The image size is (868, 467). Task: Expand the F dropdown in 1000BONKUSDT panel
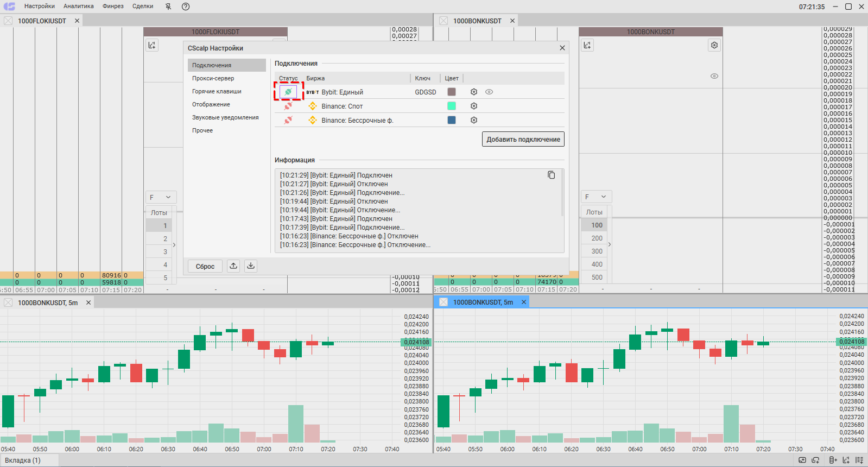pos(596,197)
